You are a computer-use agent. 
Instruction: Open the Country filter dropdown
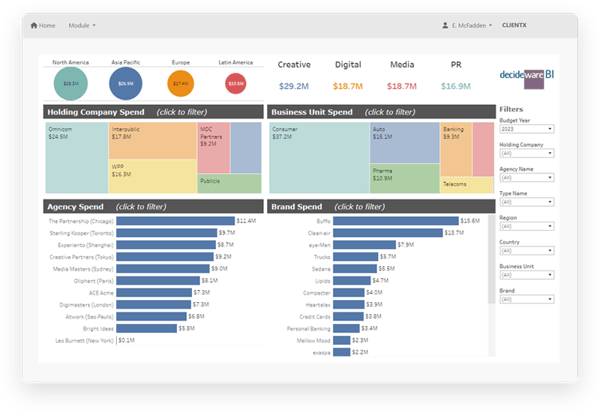coord(527,251)
